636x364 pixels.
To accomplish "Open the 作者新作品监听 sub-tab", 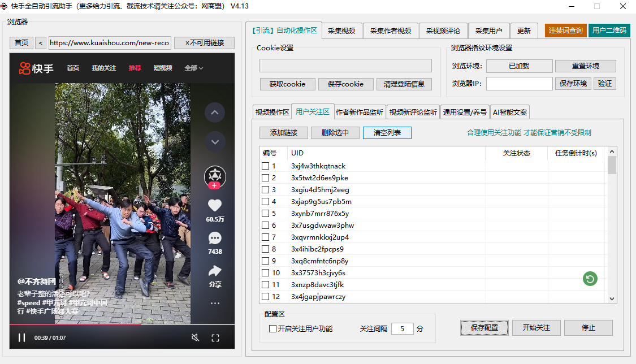I will click(x=360, y=112).
